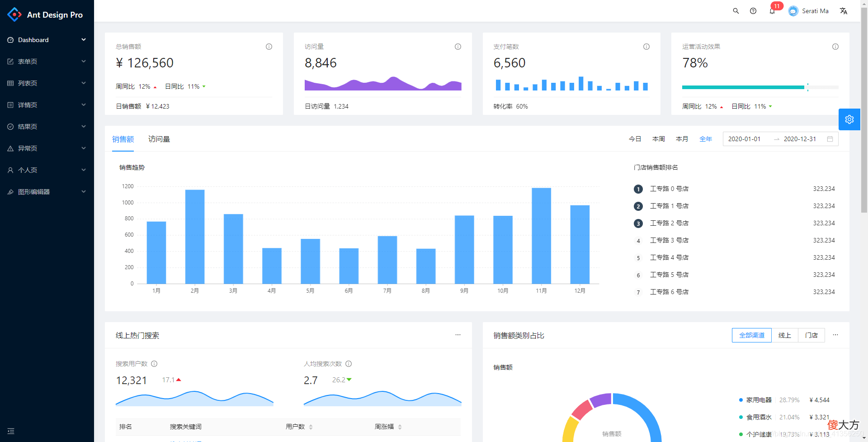Expand the 个人页 menu chevron
The width and height of the screenshot is (868, 442).
84,170
